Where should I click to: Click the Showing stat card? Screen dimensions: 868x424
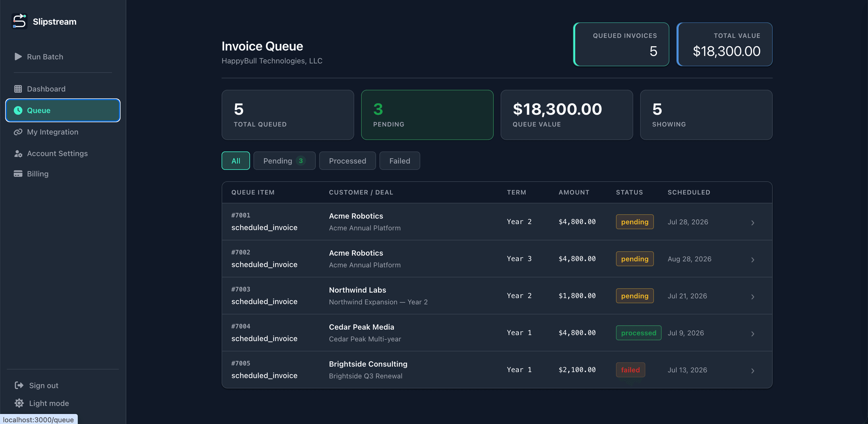(x=706, y=114)
